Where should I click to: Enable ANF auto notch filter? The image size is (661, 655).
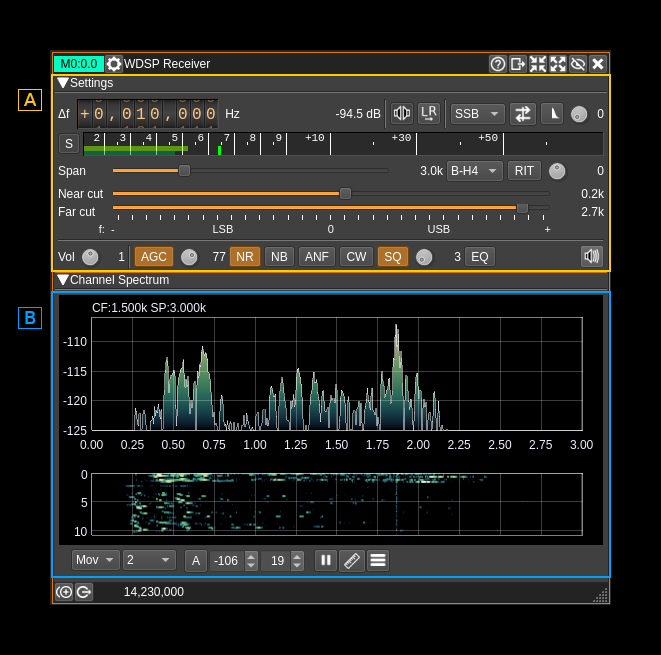coord(317,257)
